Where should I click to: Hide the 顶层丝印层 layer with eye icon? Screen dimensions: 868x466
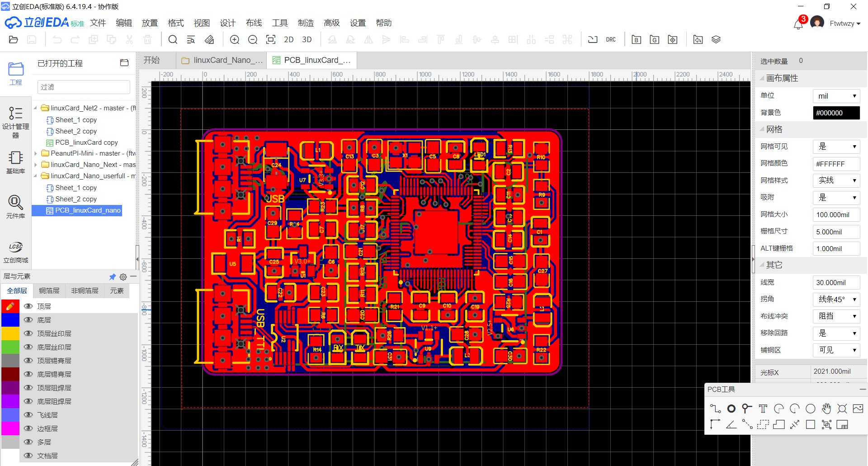(x=28, y=333)
